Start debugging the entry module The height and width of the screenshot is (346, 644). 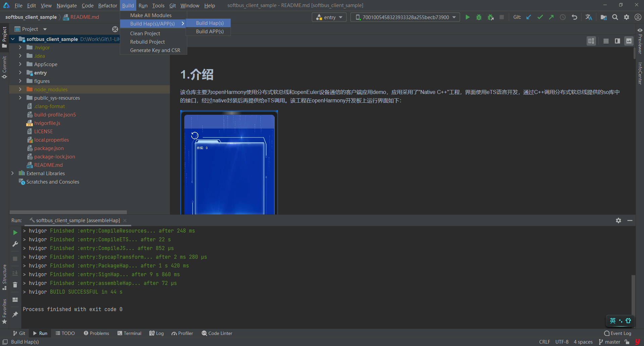click(x=479, y=17)
